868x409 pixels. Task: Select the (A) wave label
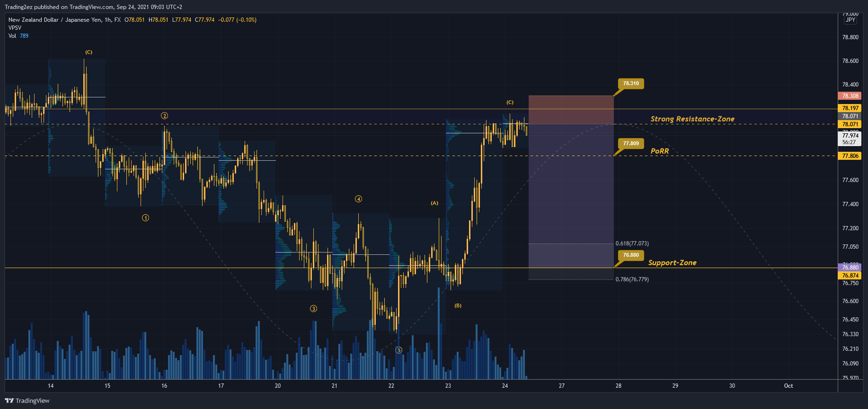(434, 203)
